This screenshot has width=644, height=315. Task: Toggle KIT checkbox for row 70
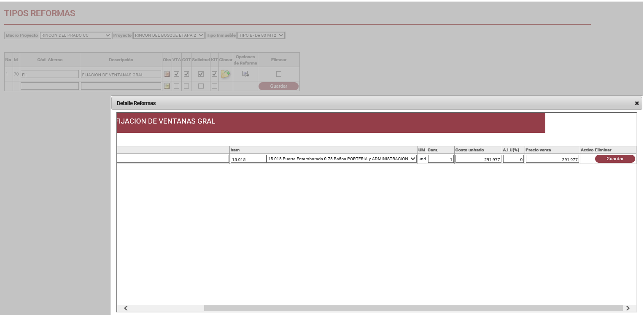(x=214, y=74)
